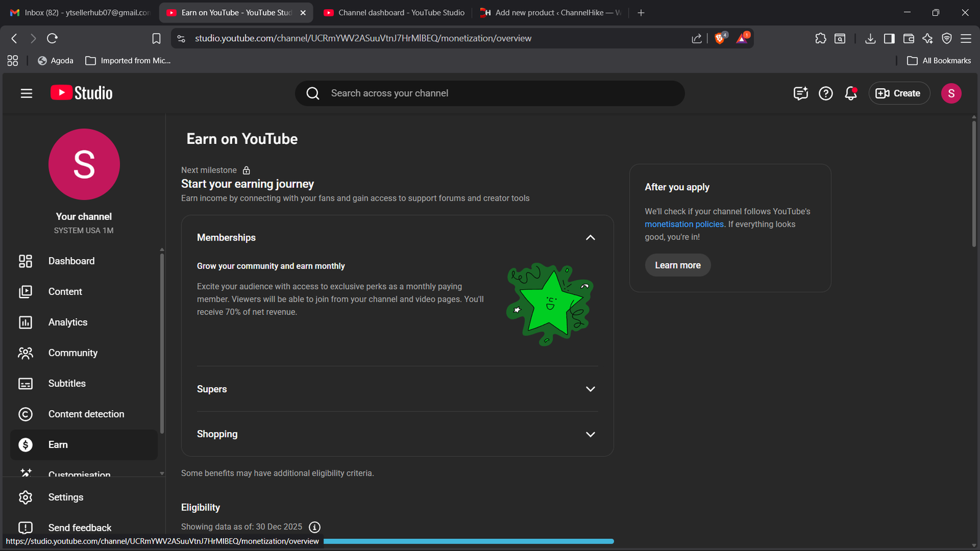Open the Brave Shields icon in address bar

click(720, 38)
